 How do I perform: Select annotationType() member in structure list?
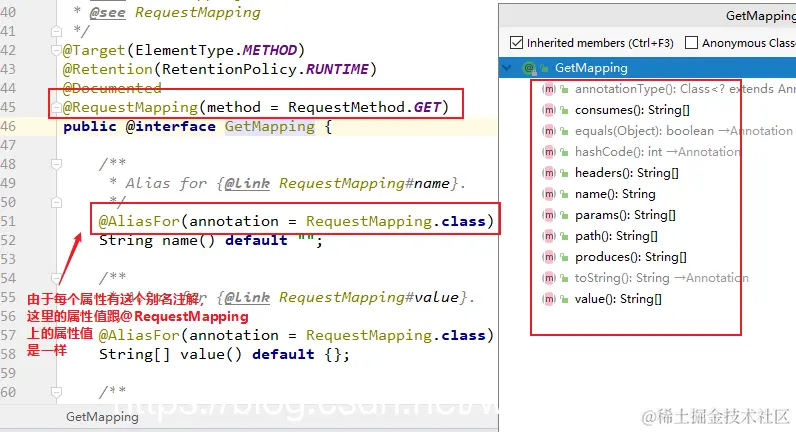tap(684, 89)
